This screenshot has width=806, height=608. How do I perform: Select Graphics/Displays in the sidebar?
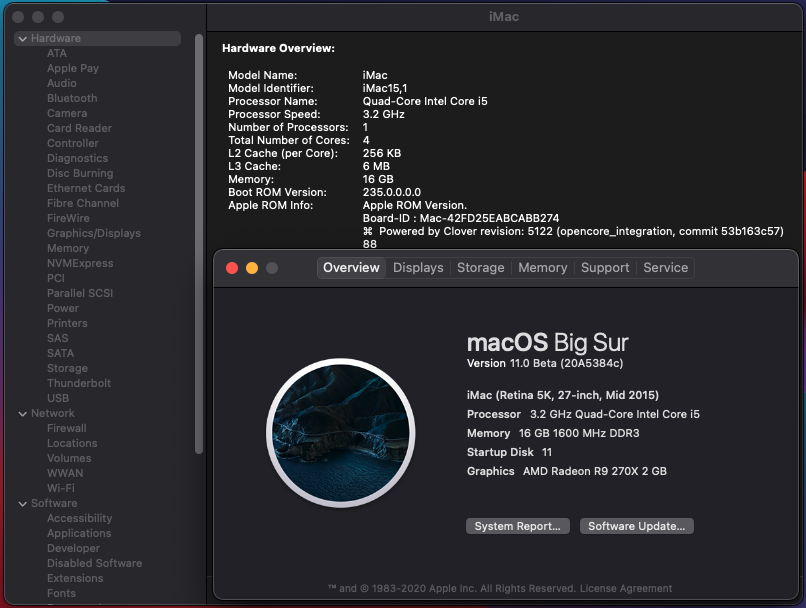[x=94, y=233]
